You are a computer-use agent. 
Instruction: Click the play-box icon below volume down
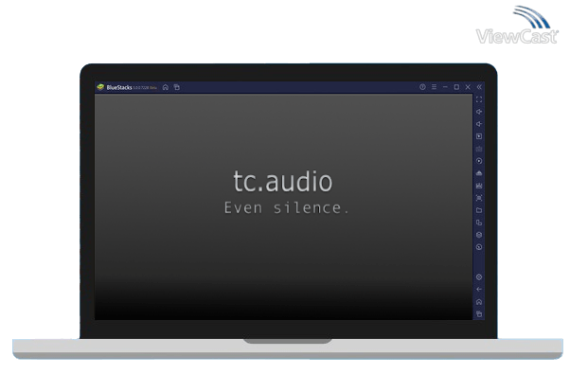tap(479, 136)
